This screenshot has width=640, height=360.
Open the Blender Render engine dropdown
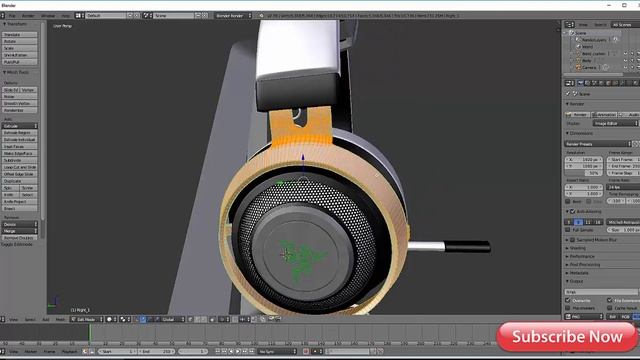(233, 16)
